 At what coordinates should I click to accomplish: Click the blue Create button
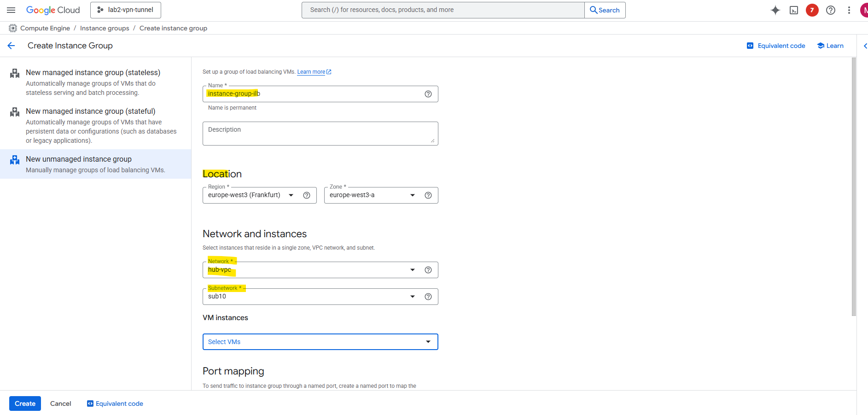[x=25, y=403]
